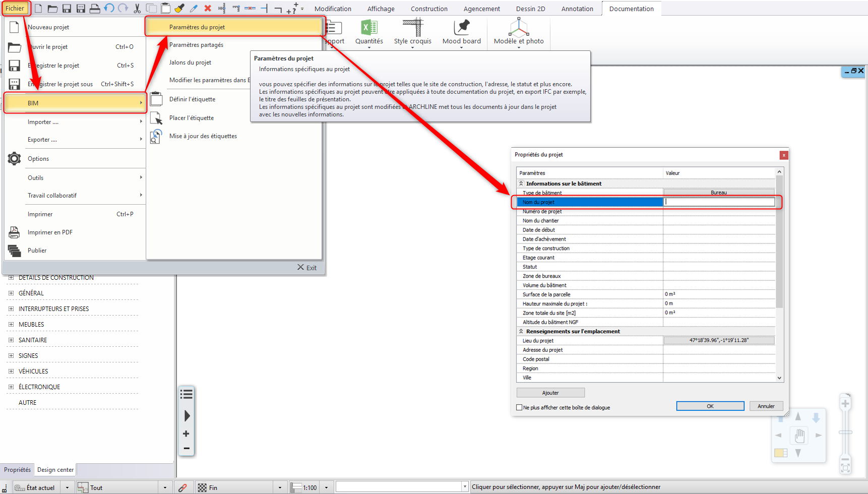The image size is (868, 494).
Task: Toggle 'Ne plus afficher cette boîte de dialogue' checkbox
Action: coord(519,407)
